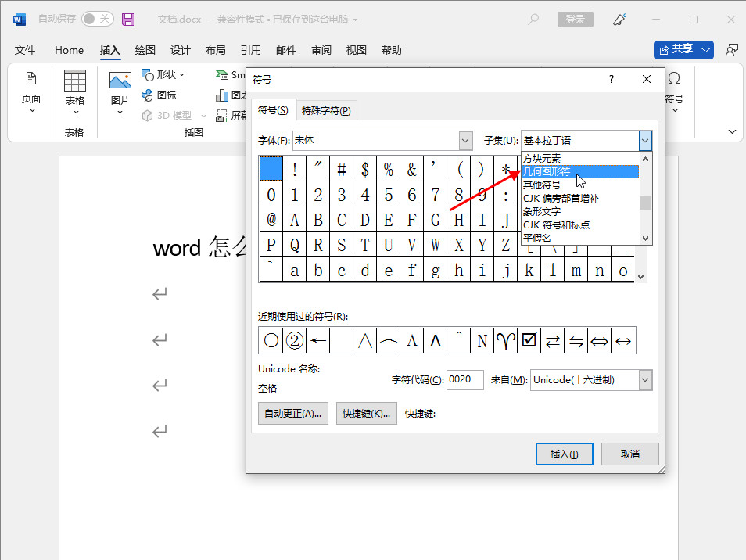This screenshot has height=560, width=746.
Task: Toggle the AutoSave switch
Action: pos(98,19)
